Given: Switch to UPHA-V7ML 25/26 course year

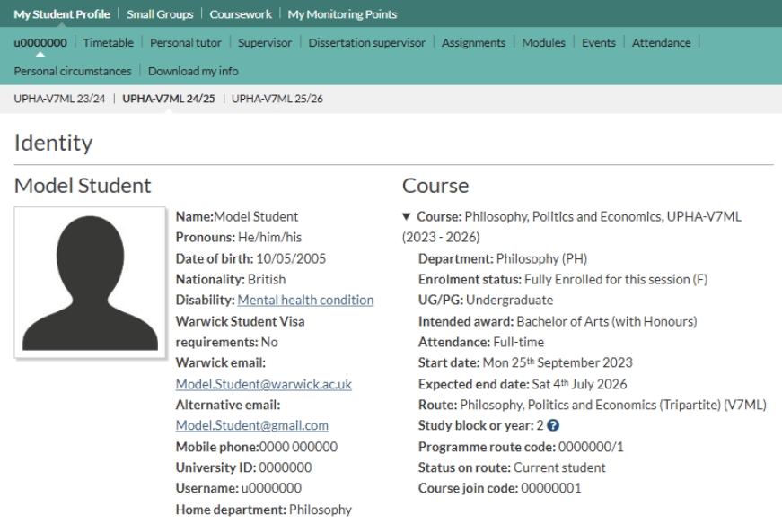Looking at the screenshot, I should [x=277, y=99].
